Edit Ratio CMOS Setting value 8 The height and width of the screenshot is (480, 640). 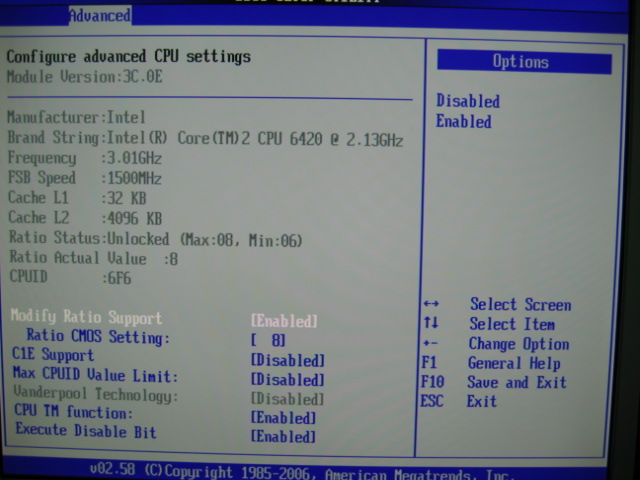[268, 340]
